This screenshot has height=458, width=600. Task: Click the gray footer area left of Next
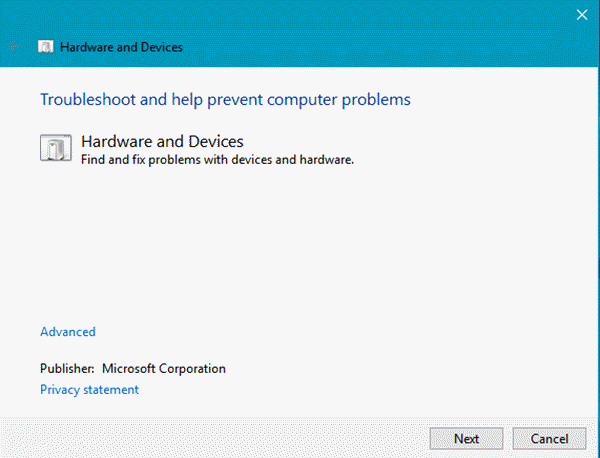[x=200, y=438]
